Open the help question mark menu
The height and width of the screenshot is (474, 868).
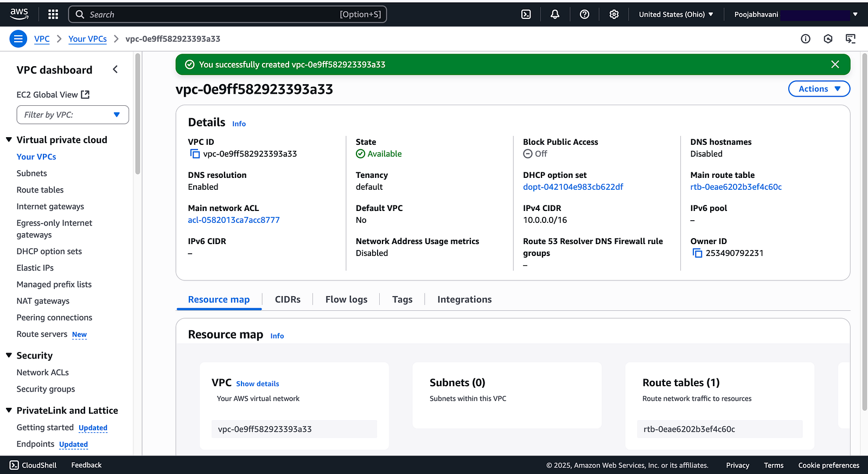[584, 15]
